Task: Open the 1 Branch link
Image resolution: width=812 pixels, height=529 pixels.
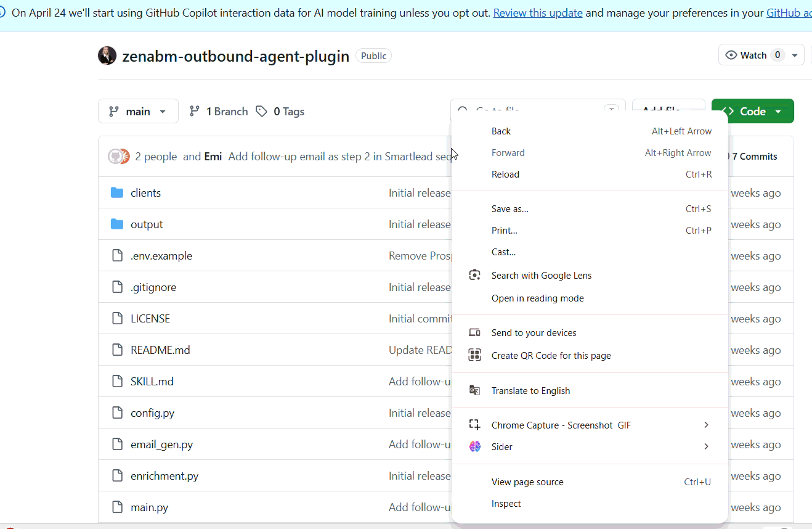Action: [219, 112]
